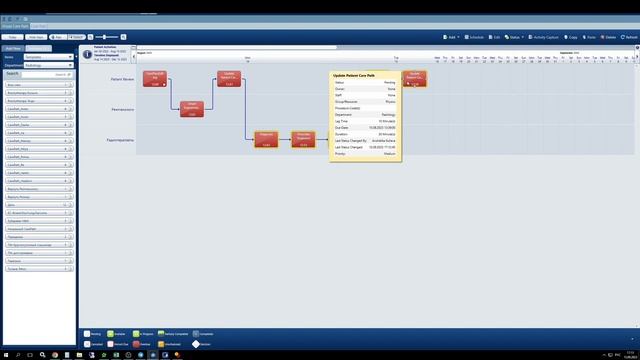Select the tab next to Add New
The image size is (640, 360).
pyautogui.click(x=38, y=49)
